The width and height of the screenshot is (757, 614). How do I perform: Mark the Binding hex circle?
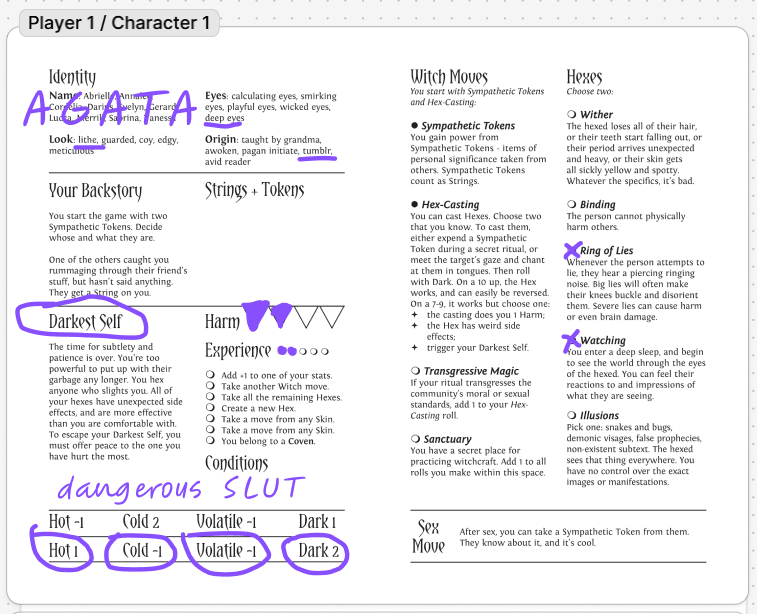pos(572,205)
